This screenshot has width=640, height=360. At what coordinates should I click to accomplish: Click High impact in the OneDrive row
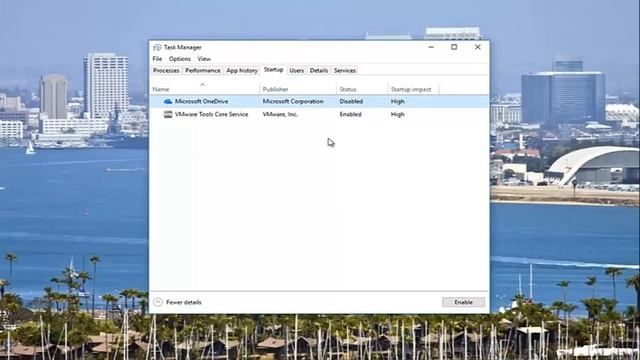click(398, 101)
